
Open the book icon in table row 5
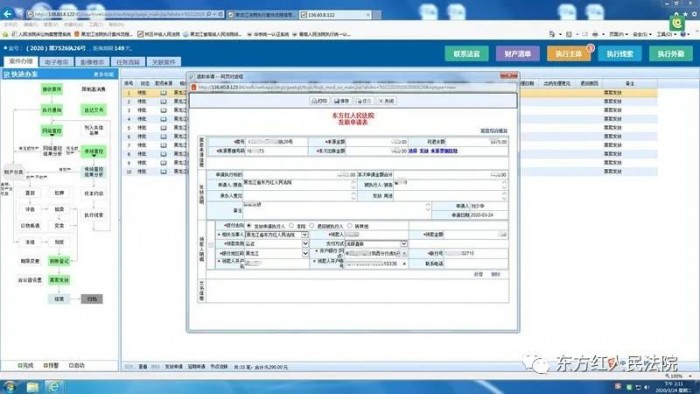(164, 128)
